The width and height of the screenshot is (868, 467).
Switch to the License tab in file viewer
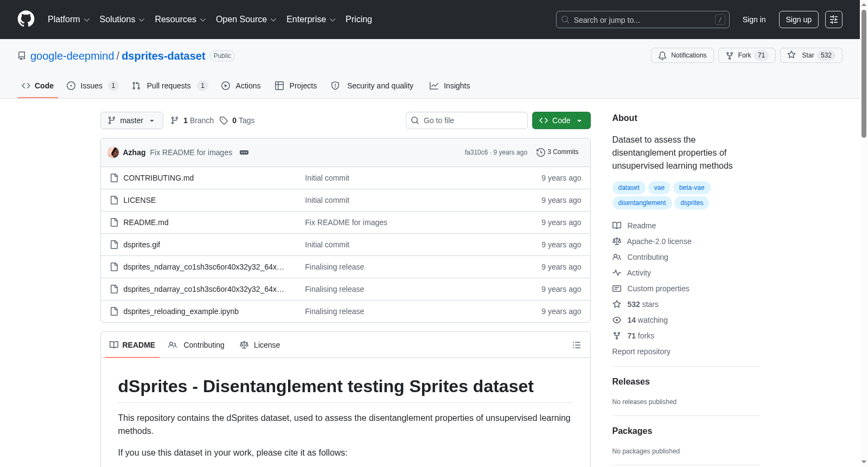pyautogui.click(x=260, y=345)
